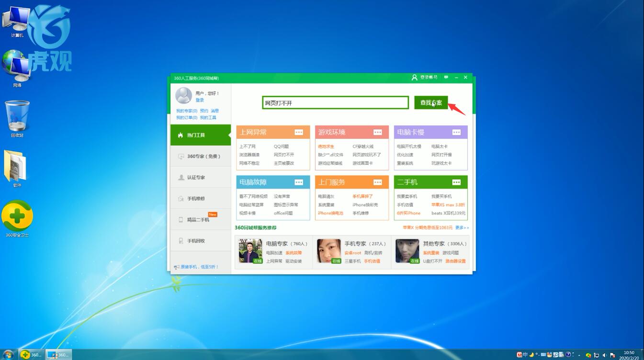This screenshot has width=644, height=360.
Task: Click the Action Center flag tray icon
Action: click(612, 355)
